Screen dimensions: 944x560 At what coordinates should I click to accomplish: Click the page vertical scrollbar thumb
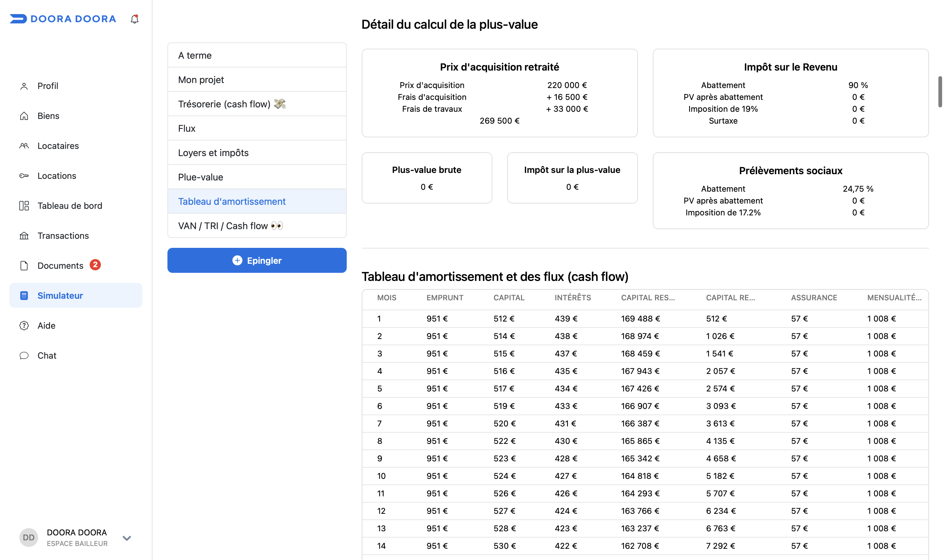[x=940, y=92]
